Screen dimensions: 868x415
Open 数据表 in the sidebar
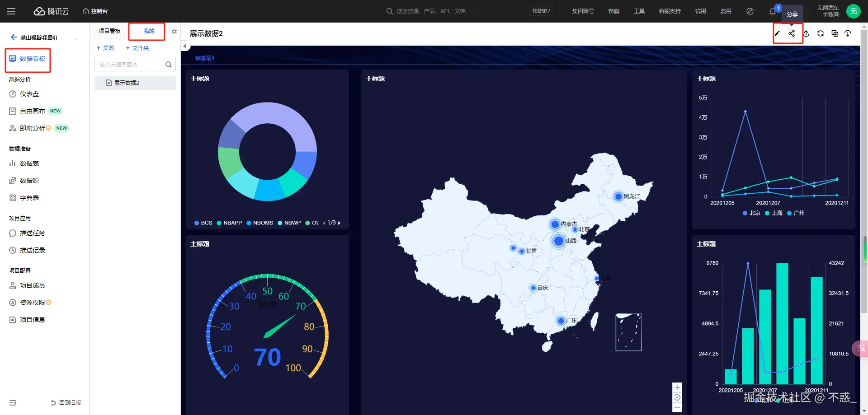pos(24,163)
